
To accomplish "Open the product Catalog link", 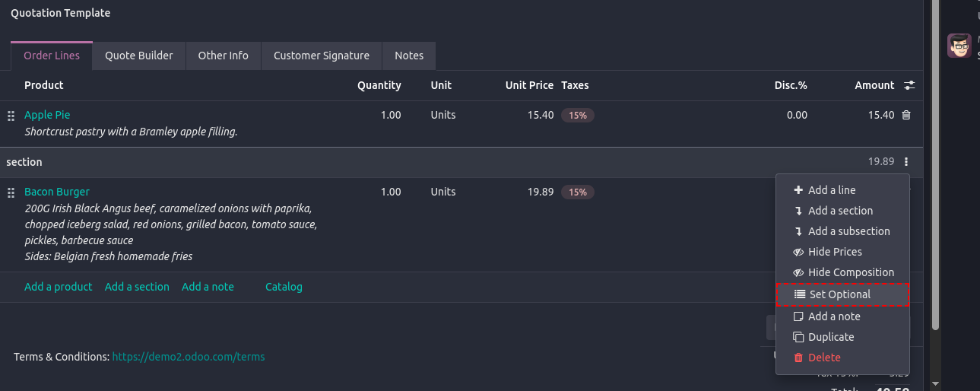I will coord(284,287).
